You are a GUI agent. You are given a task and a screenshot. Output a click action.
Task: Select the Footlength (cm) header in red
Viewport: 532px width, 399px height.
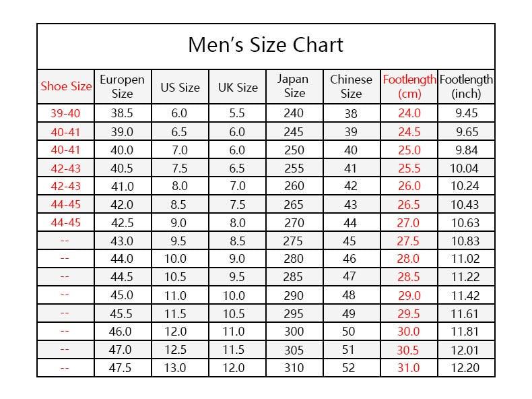click(x=409, y=86)
